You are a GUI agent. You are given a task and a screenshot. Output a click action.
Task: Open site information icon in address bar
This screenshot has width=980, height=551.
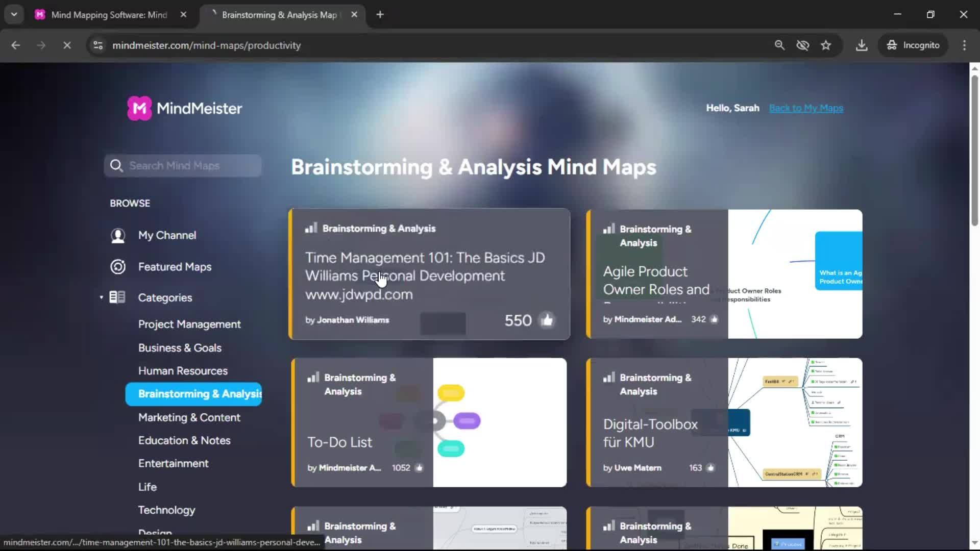pos(98,45)
